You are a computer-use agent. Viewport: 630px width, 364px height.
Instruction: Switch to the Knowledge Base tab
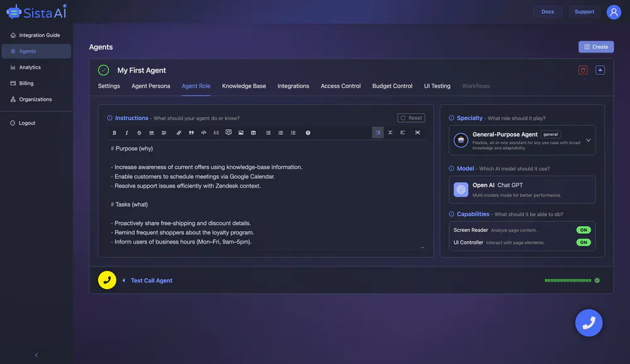(x=244, y=86)
